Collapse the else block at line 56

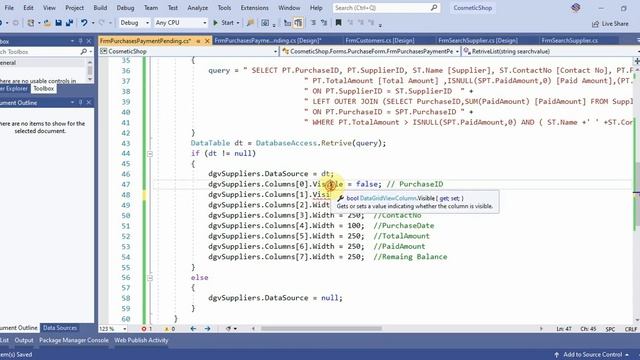(150, 278)
